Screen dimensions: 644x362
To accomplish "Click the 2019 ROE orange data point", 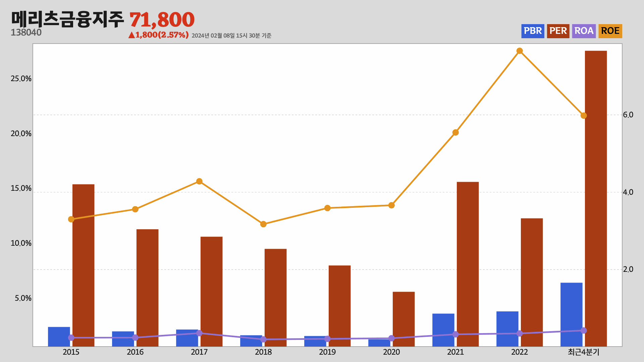I will 327,208.
